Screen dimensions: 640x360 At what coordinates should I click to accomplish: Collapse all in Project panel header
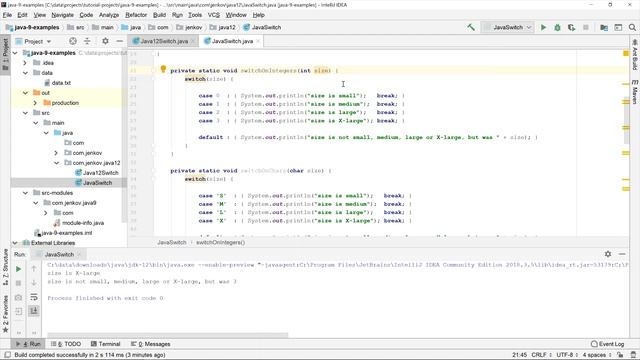tap(87, 41)
